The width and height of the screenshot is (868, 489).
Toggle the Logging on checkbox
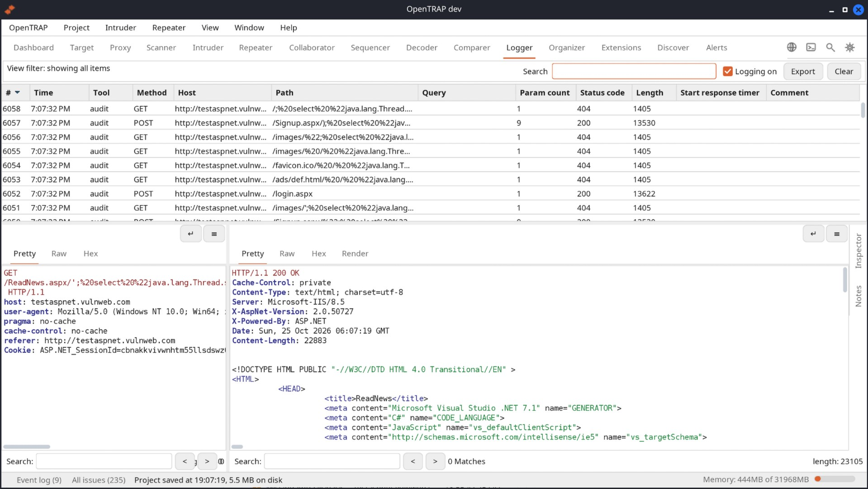727,72
